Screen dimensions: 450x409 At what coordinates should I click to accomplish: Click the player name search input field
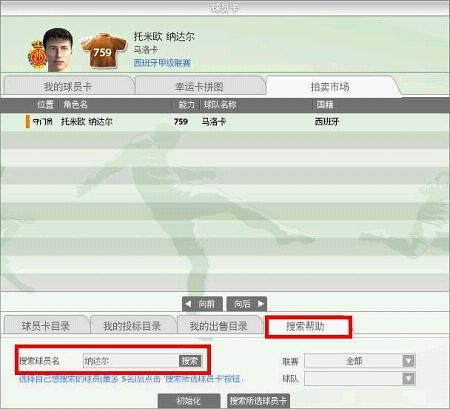click(x=131, y=361)
